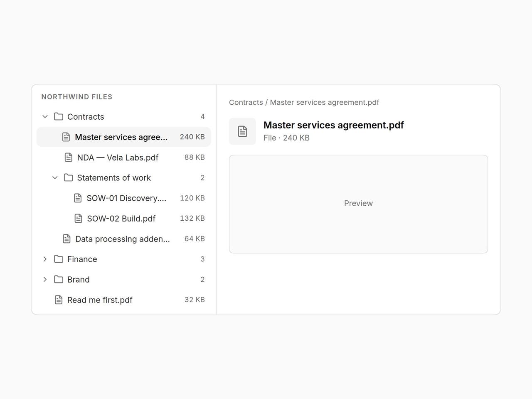
Task: Click the bold Master services agreement.pdf title
Action: [334, 125]
